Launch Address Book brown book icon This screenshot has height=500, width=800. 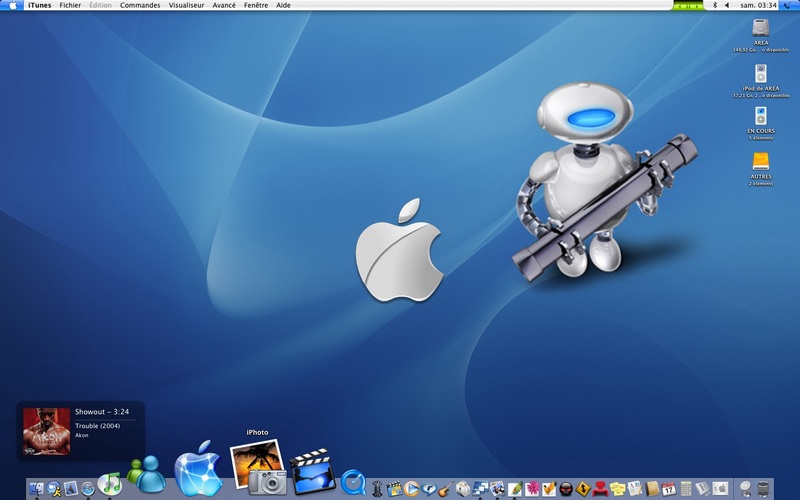click(x=652, y=489)
